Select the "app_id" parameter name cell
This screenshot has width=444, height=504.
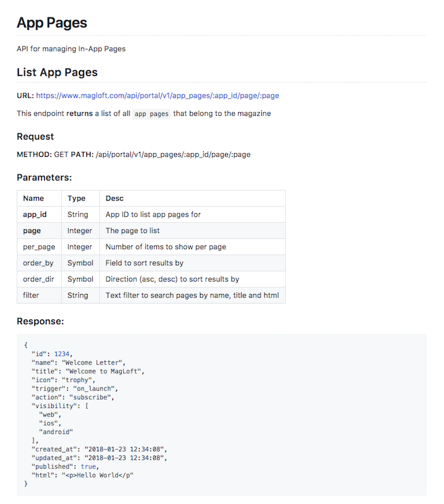click(34, 214)
